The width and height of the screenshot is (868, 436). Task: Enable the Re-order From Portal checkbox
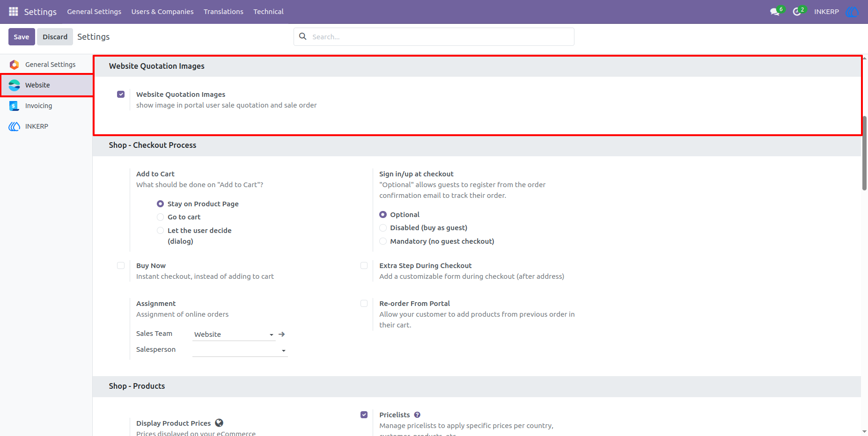tap(364, 303)
